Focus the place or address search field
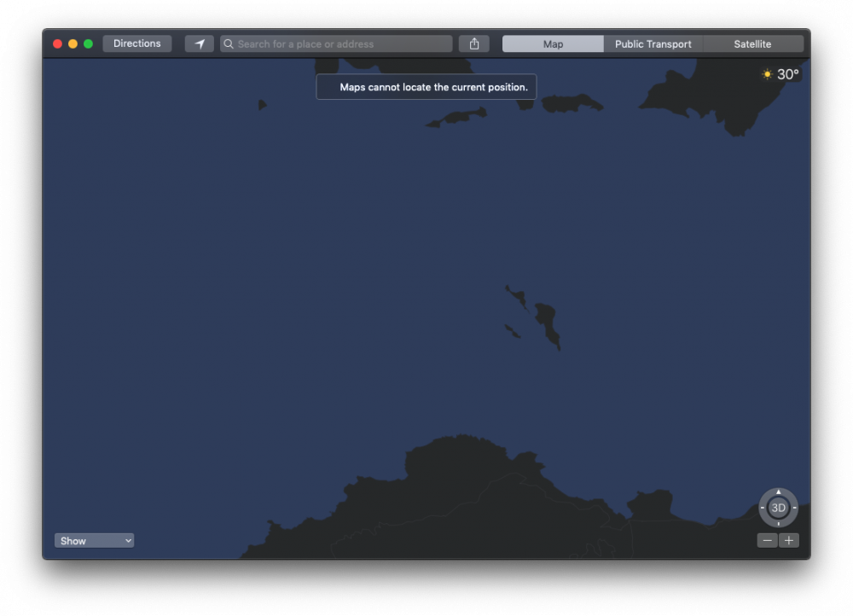The image size is (853, 616). tap(336, 44)
